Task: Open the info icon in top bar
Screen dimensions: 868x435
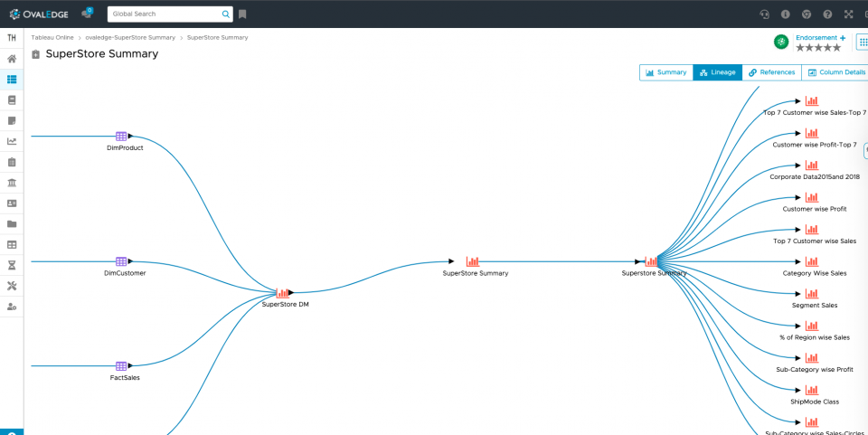Action: tap(785, 14)
